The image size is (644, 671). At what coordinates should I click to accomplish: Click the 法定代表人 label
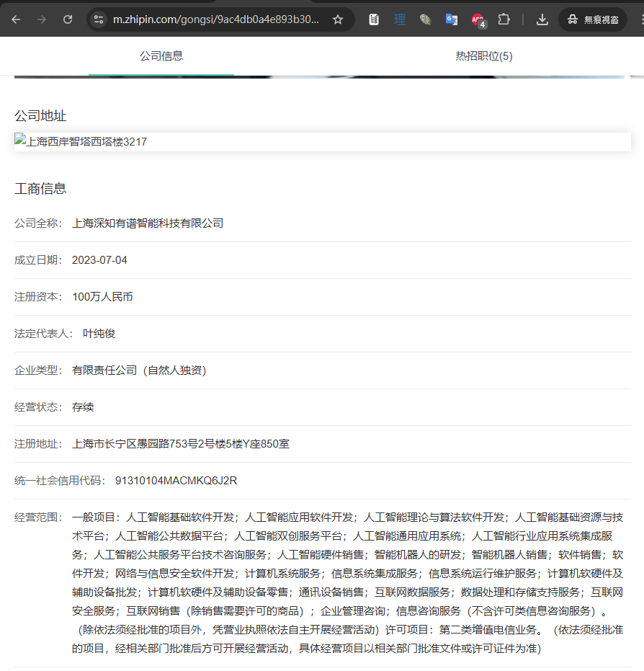(x=44, y=334)
